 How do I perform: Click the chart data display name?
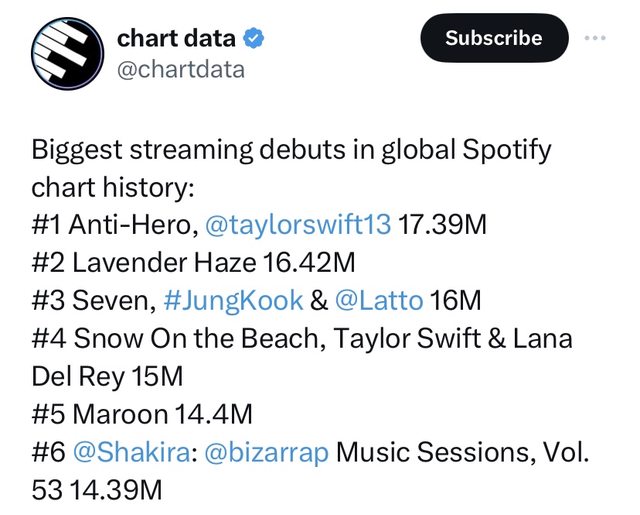[x=177, y=39]
